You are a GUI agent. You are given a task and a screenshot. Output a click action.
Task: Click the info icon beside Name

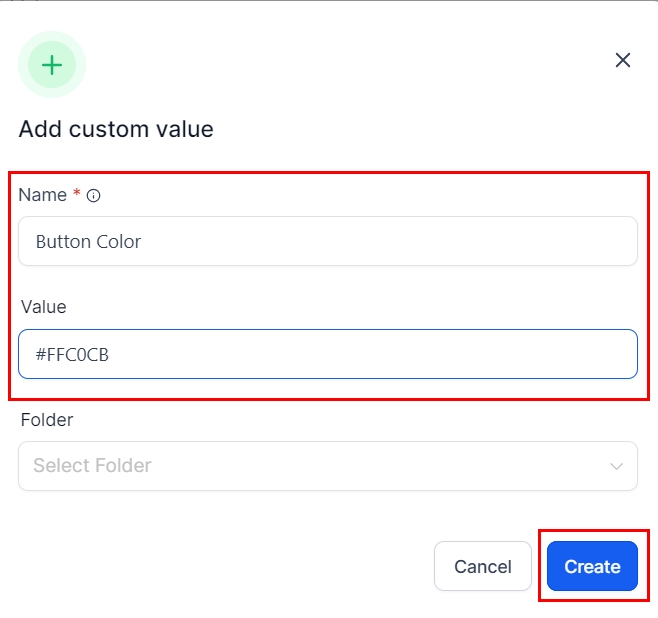[94, 196]
